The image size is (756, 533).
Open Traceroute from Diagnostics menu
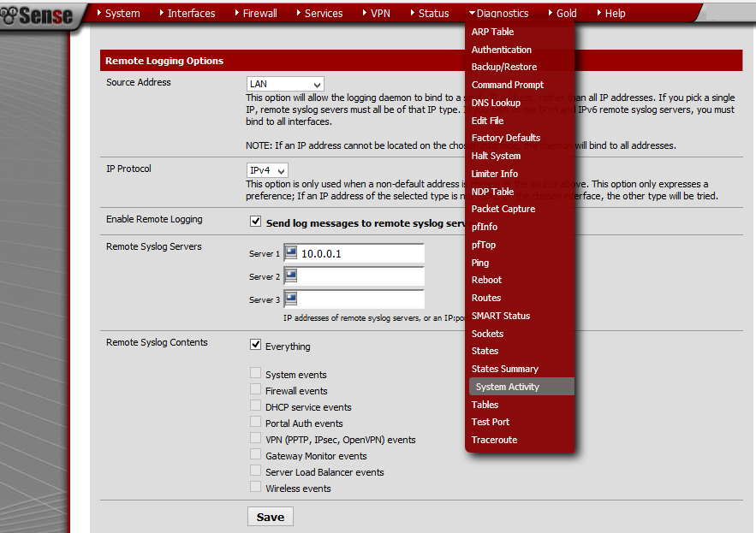click(494, 440)
